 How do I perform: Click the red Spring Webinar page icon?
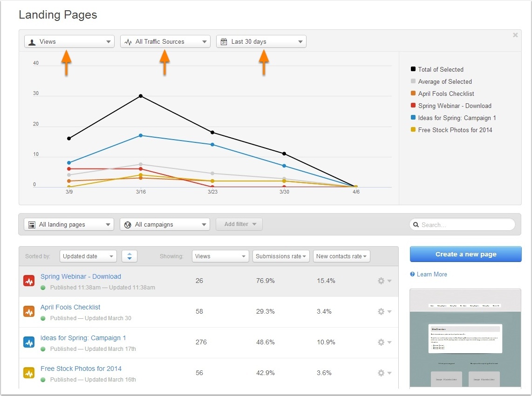29,281
